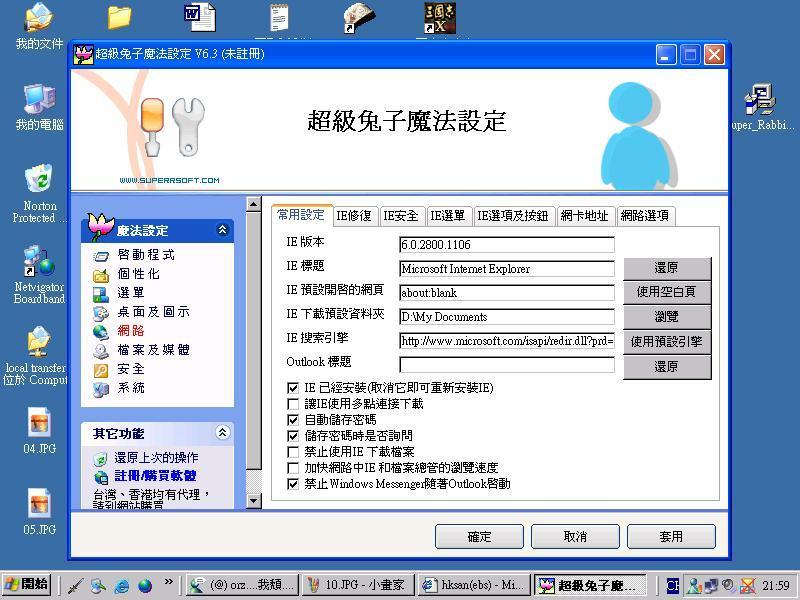The image size is (800, 600).
Task: Click into the IE 標題 text field
Action: pos(507,269)
